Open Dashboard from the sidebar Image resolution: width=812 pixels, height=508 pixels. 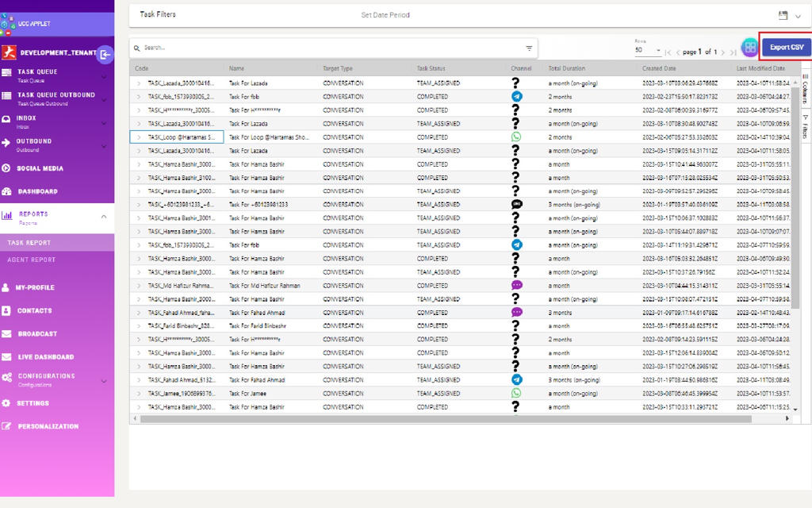pyautogui.click(x=37, y=191)
